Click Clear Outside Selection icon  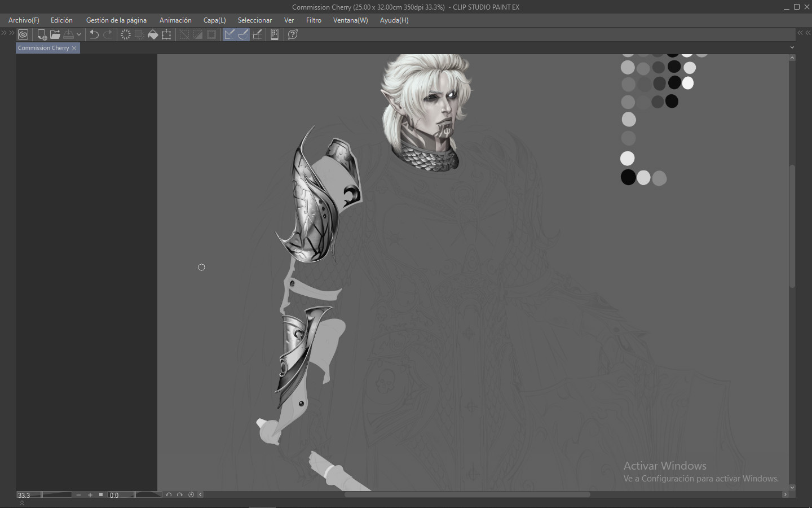139,34
